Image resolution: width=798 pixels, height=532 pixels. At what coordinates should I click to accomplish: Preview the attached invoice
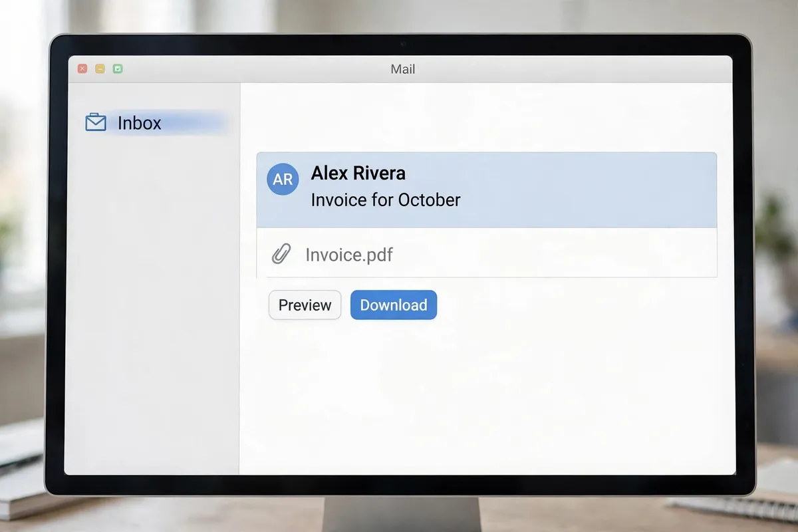click(x=305, y=305)
